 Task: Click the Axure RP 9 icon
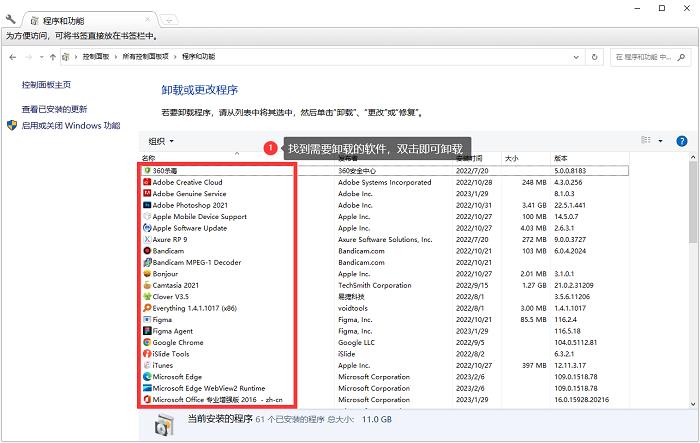click(147, 239)
